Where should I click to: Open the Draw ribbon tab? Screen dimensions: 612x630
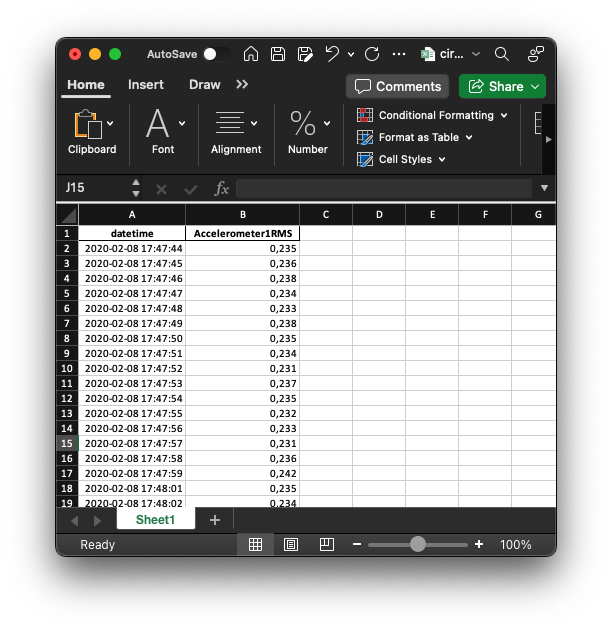(x=205, y=85)
